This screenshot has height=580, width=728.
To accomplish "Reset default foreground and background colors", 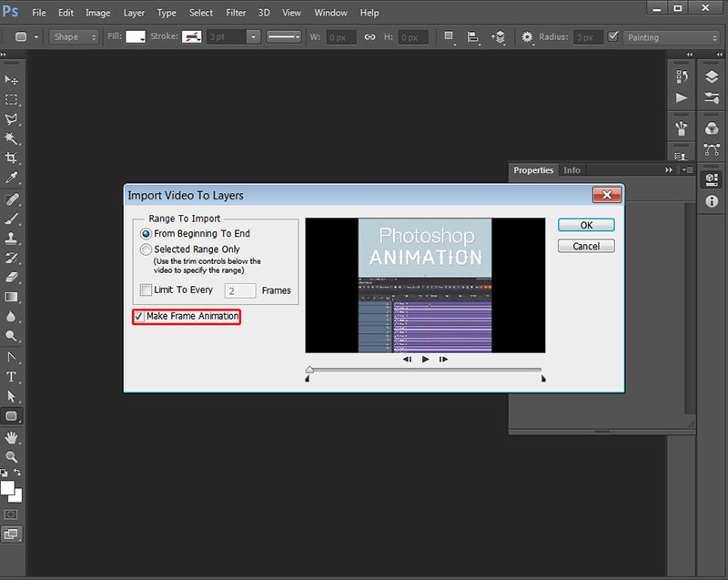I will [x=5, y=473].
